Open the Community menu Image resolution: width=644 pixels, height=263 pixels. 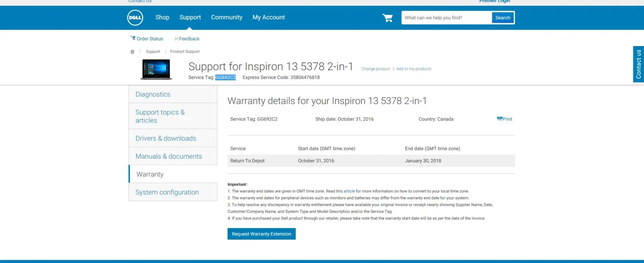(226, 18)
